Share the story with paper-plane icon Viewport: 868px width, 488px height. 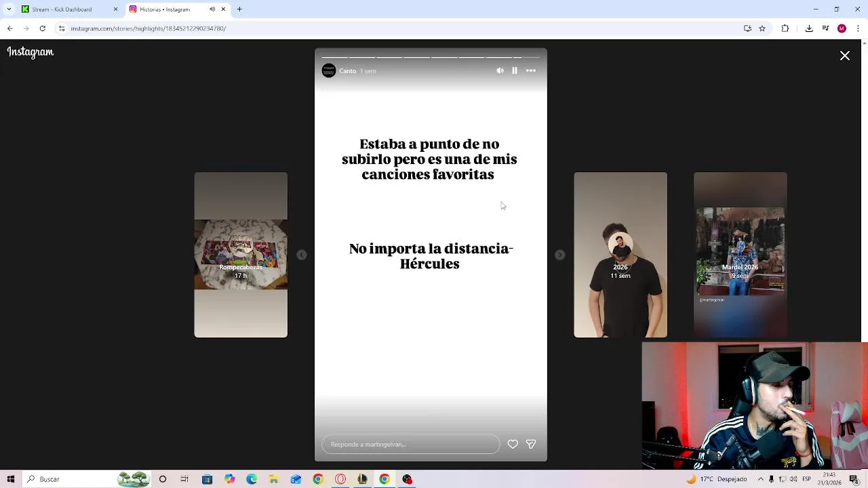pos(531,444)
